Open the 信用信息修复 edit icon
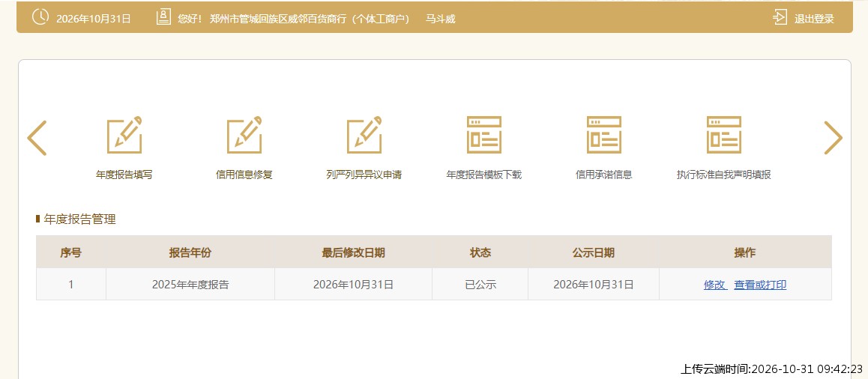The width and height of the screenshot is (868, 379). (244, 135)
